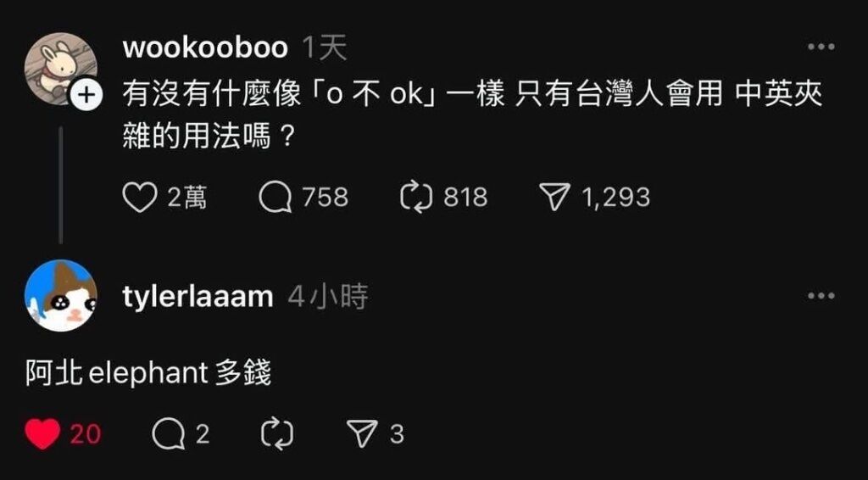The height and width of the screenshot is (480, 868).
Task: Repost tylerlaaam's reply via repost icon
Action: tap(277, 434)
